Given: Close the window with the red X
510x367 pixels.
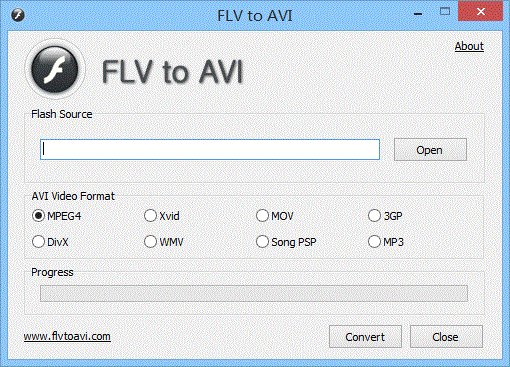Looking at the screenshot, I should (x=481, y=12).
